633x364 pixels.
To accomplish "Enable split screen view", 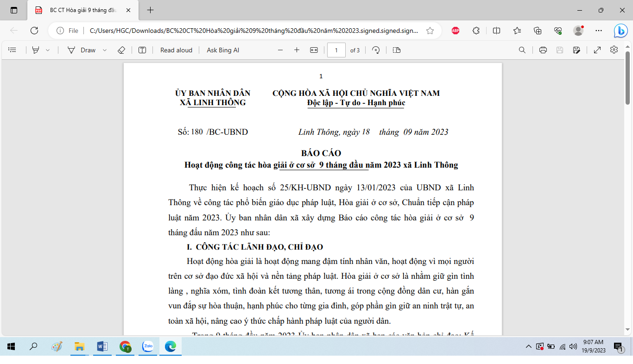I will point(496,31).
